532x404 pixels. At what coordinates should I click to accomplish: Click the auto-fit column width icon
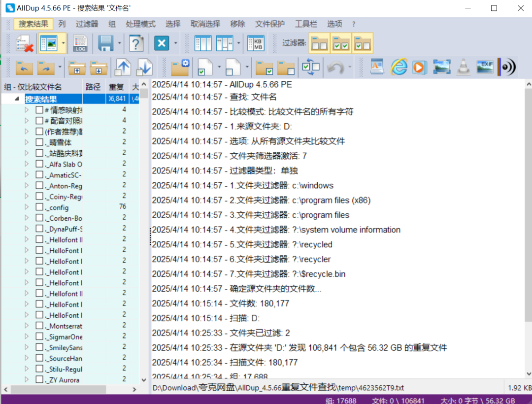tap(224, 43)
